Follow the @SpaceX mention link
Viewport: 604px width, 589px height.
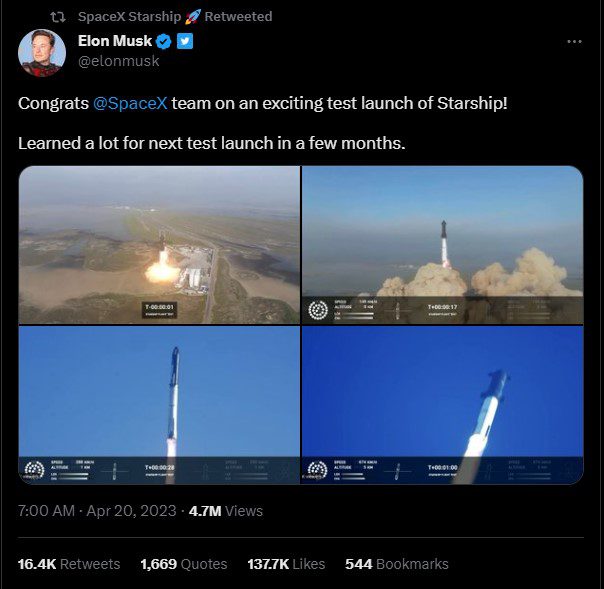[x=132, y=104]
